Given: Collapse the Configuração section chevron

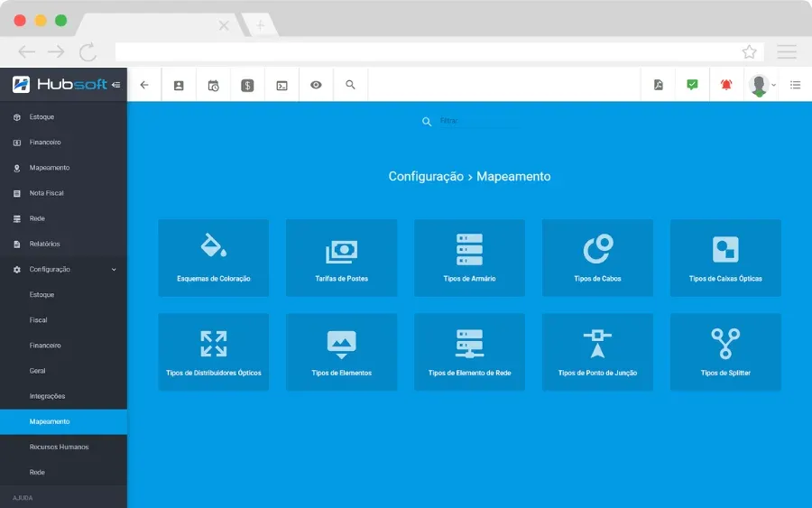Looking at the screenshot, I should (114, 269).
